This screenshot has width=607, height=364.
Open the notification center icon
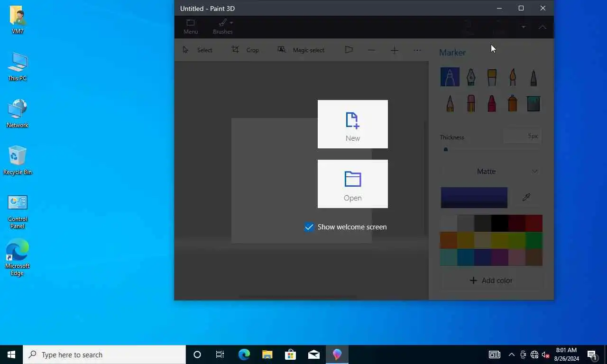point(592,355)
